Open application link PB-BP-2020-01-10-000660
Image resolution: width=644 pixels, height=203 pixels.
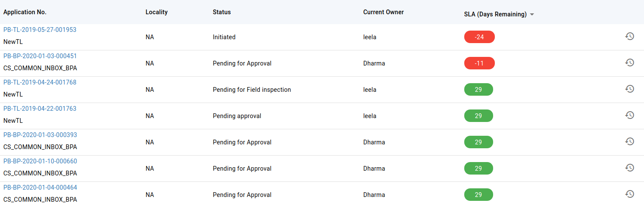40,161
